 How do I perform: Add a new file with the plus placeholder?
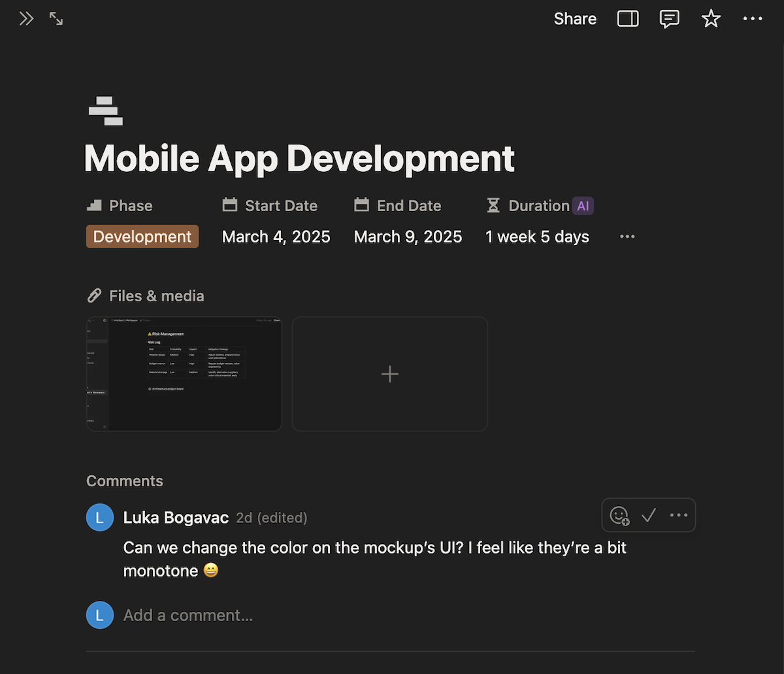[389, 373]
